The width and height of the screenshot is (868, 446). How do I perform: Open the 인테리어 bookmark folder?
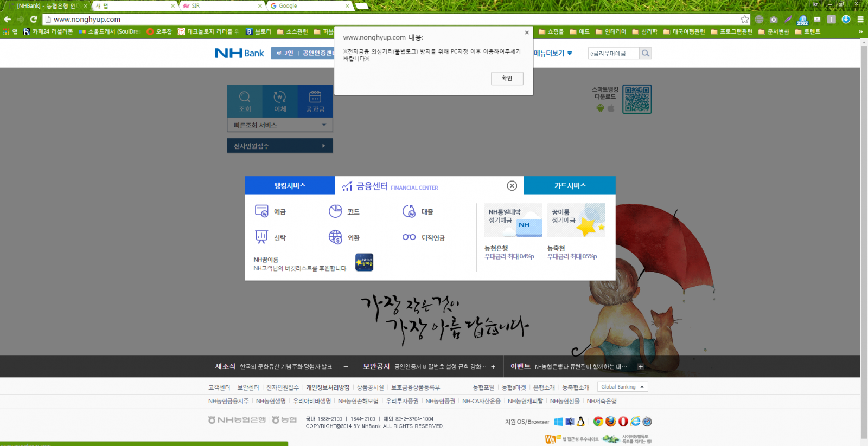click(x=611, y=31)
